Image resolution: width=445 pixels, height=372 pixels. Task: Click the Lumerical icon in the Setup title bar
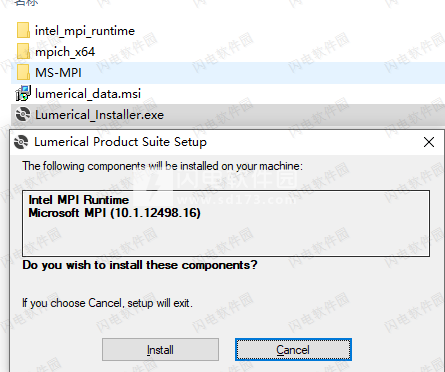pyautogui.click(x=21, y=142)
